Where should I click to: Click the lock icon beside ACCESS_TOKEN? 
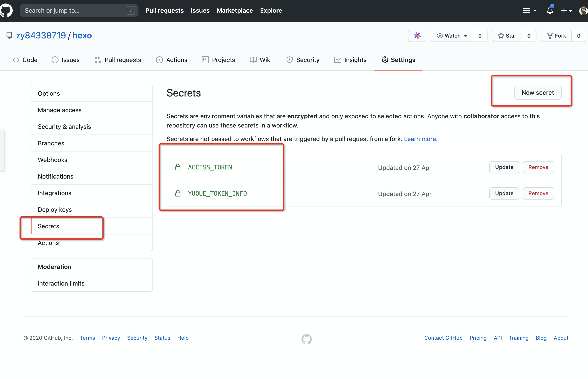click(178, 167)
